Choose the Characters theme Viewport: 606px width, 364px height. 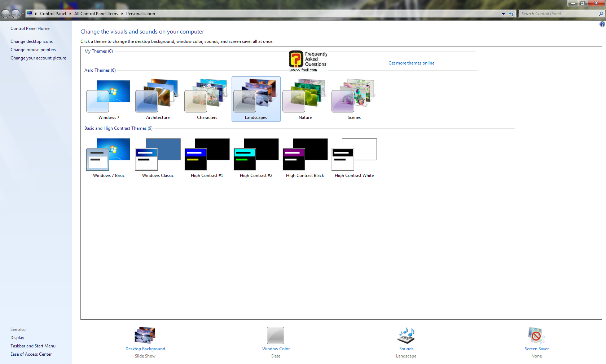tap(207, 99)
